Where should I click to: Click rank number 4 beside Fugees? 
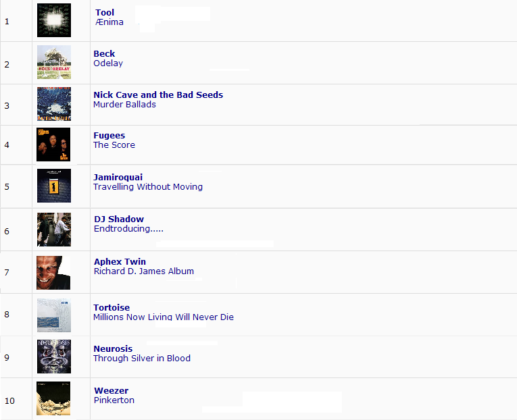7,145
